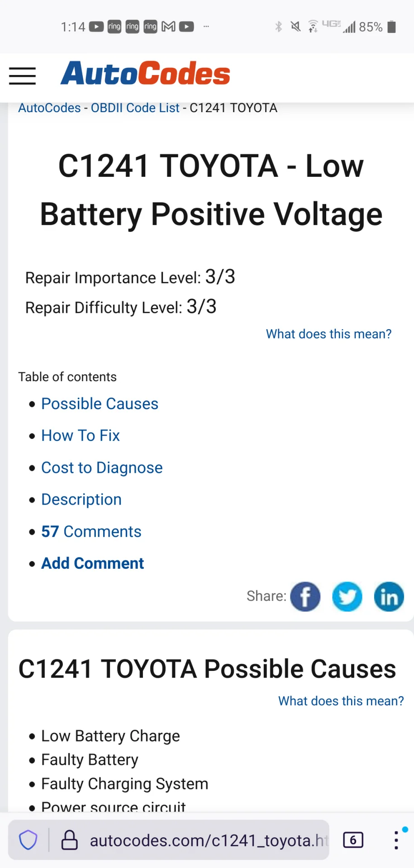The height and width of the screenshot is (868, 414).
Task: Jump to Possible Causes section
Action: click(100, 404)
